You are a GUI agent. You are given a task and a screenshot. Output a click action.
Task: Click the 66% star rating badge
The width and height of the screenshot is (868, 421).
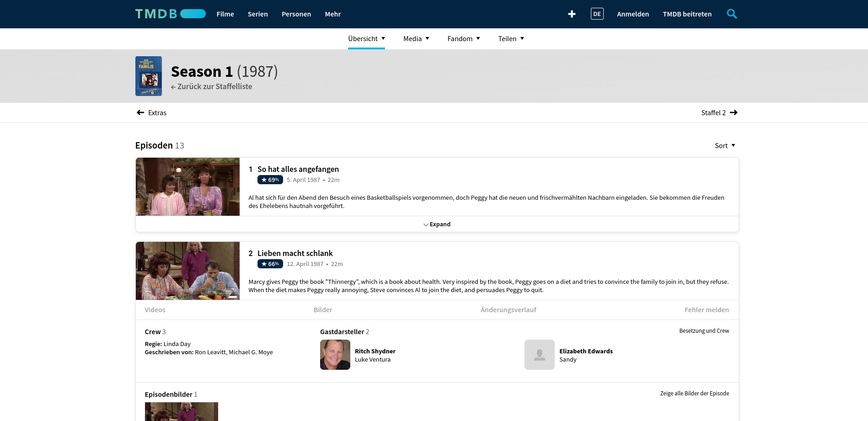pos(270,264)
